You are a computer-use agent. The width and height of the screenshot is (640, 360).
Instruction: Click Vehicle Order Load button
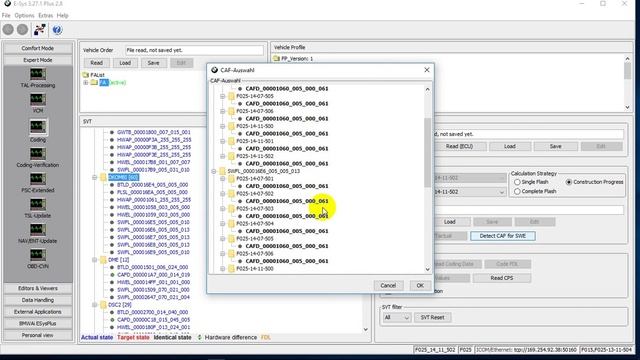pos(125,63)
